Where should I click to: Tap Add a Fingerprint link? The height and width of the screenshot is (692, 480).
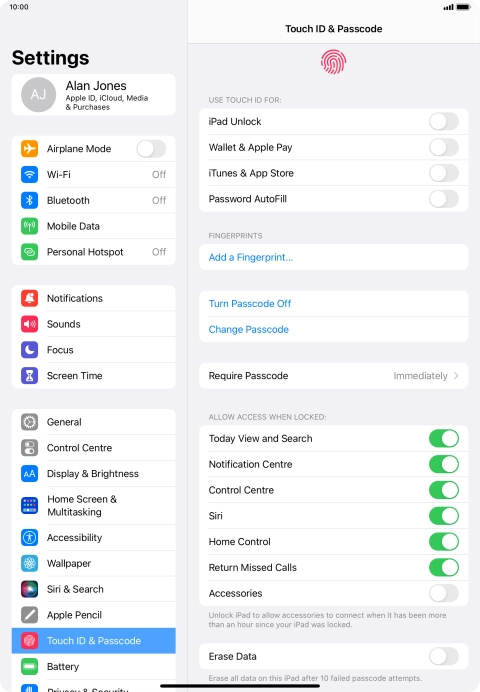pyautogui.click(x=251, y=257)
